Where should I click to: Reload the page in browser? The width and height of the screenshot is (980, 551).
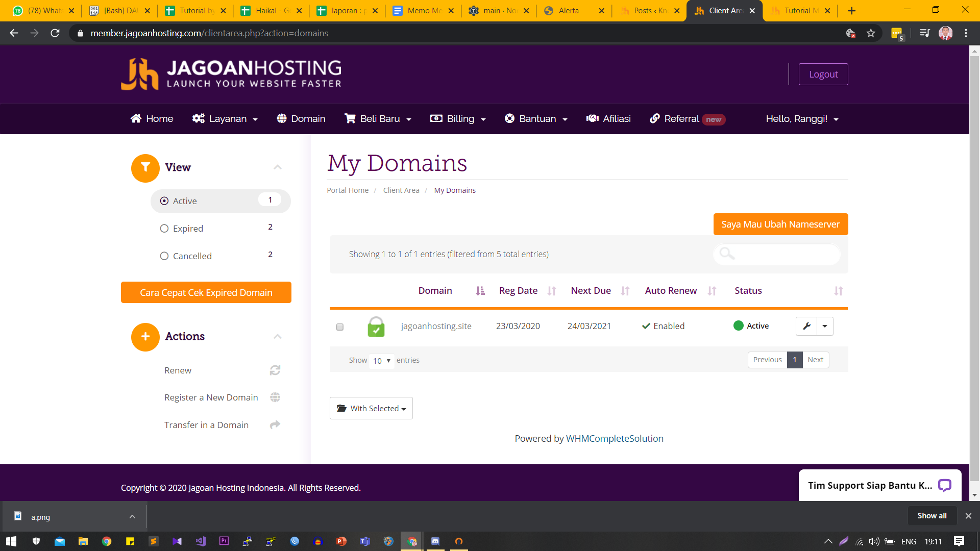point(55,33)
